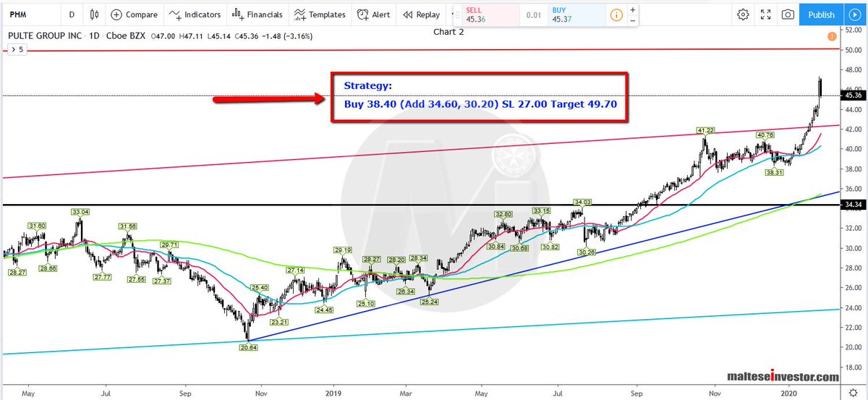
Task: Expand the collapsed indicators legend showing 5
Action: click(x=16, y=49)
